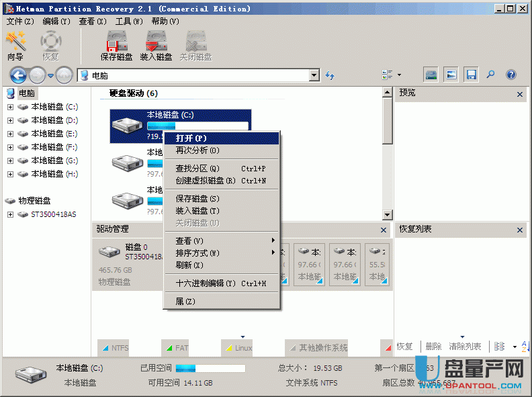This screenshot has width=532, height=397.
Task: Select 物理磁盘 in the tree
Action: [x=34, y=201]
